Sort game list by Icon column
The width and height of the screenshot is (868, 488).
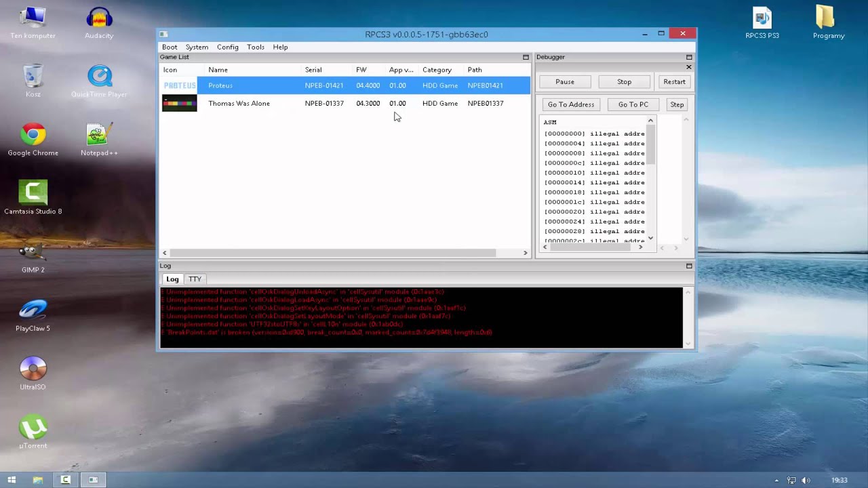coord(182,70)
